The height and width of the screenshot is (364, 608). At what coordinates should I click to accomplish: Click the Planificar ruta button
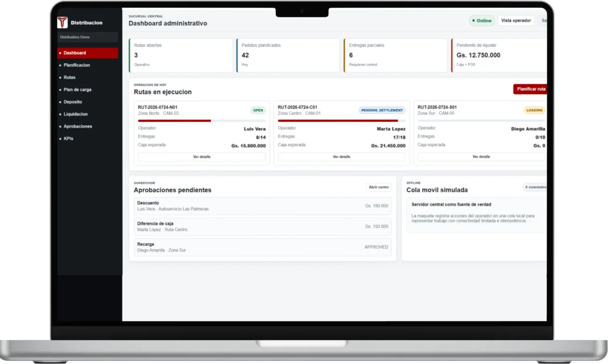(530, 89)
